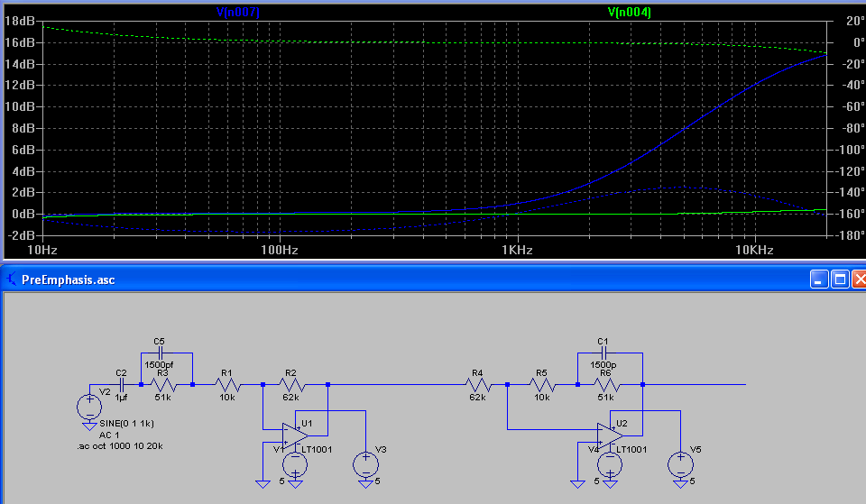The image size is (866, 504).
Task: Select the V1 supply source symbol
Action: coord(295,464)
